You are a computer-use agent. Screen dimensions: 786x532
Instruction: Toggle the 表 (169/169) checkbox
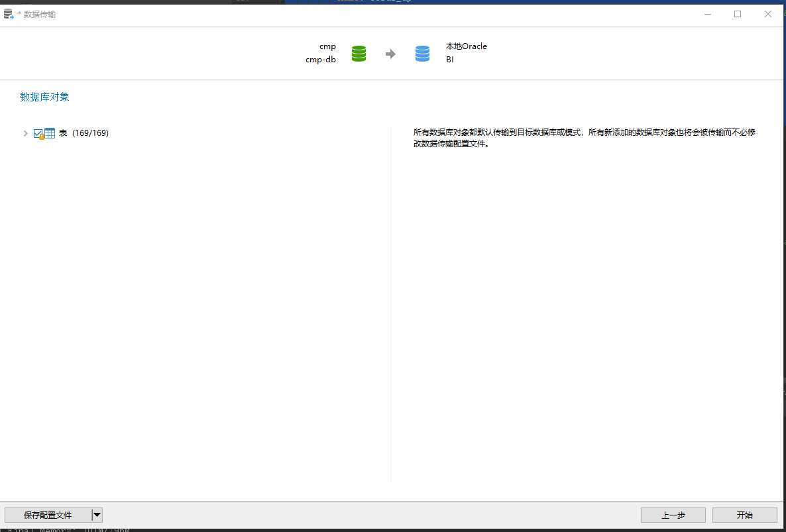pyautogui.click(x=38, y=133)
